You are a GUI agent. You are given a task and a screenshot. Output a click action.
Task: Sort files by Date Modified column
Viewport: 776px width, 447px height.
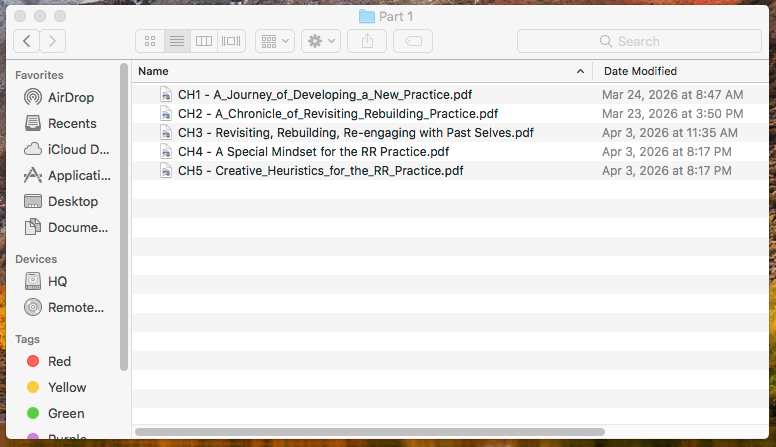click(x=680, y=71)
